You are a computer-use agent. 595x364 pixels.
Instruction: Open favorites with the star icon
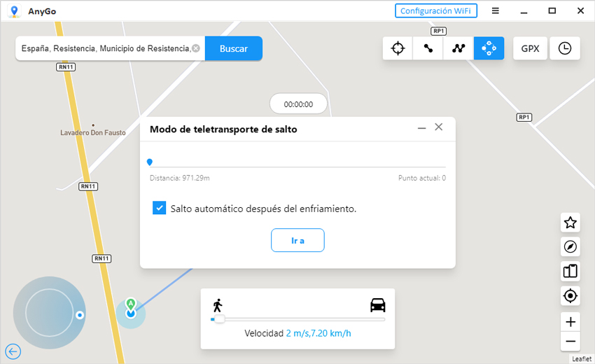point(570,223)
